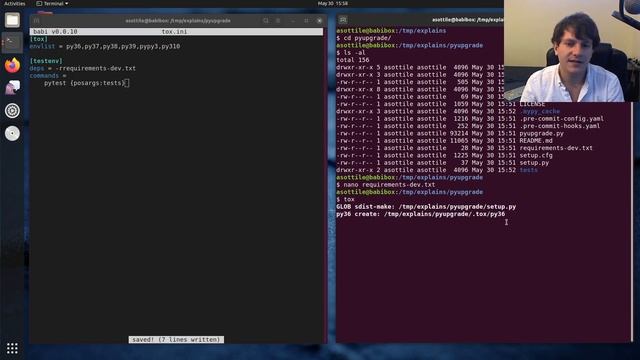The height and width of the screenshot is (360, 640).
Task: Click 'pyupgrade.py' in the listing
Action: tap(542, 133)
